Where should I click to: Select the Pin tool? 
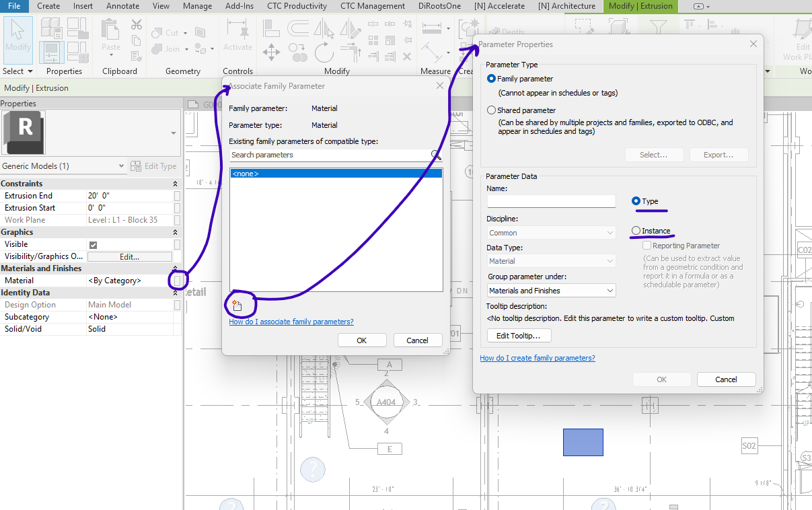[x=408, y=40]
